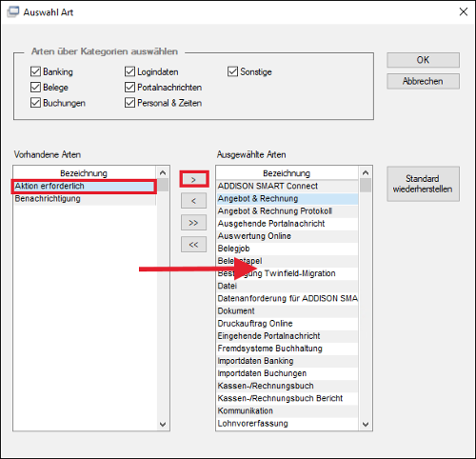The width and height of the screenshot is (476, 459).
Task: Uncheck the Logindaten category
Action: point(129,71)
